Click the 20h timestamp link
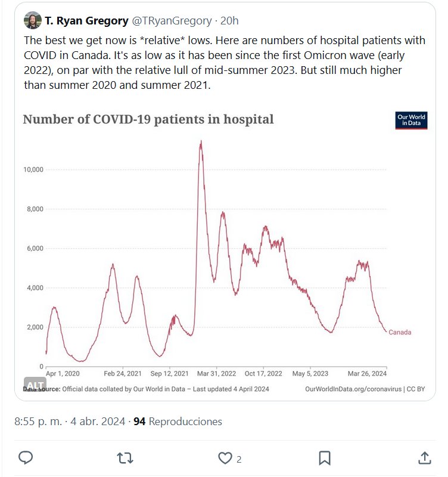Viewport: 448px width, 477px height. (x=229, y=21)
